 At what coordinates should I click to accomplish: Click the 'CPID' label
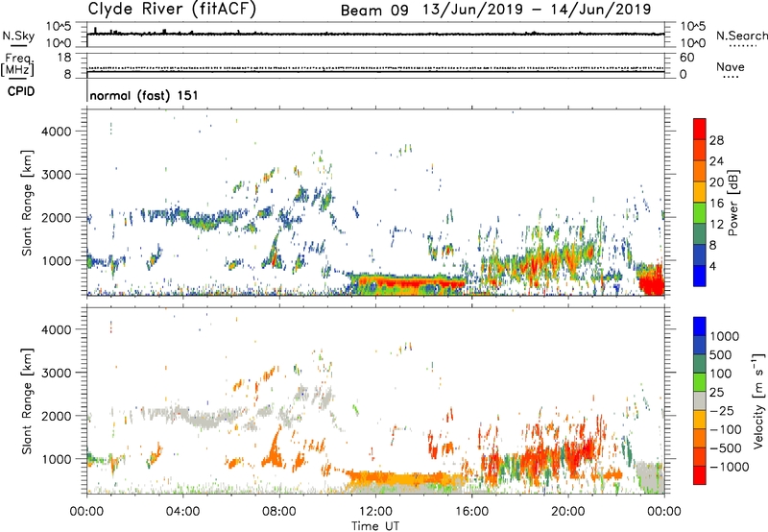(21, 91)
